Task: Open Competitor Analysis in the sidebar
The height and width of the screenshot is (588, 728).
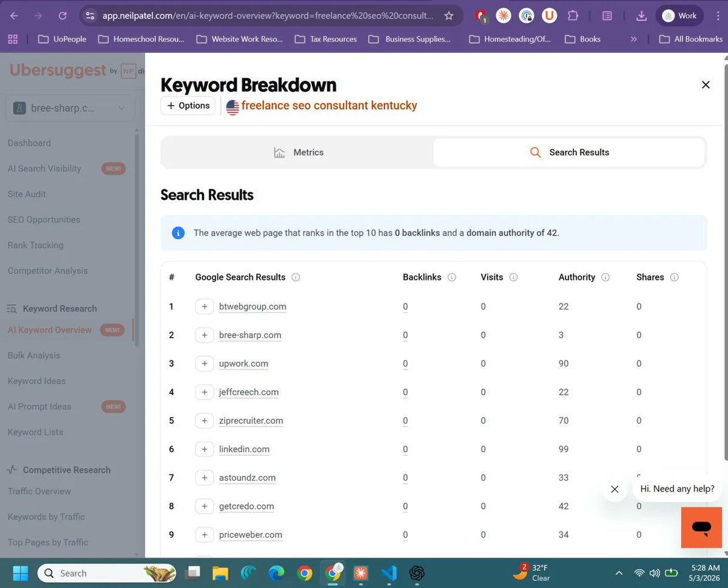Action: pyautogui.click(x=47, y=271)
